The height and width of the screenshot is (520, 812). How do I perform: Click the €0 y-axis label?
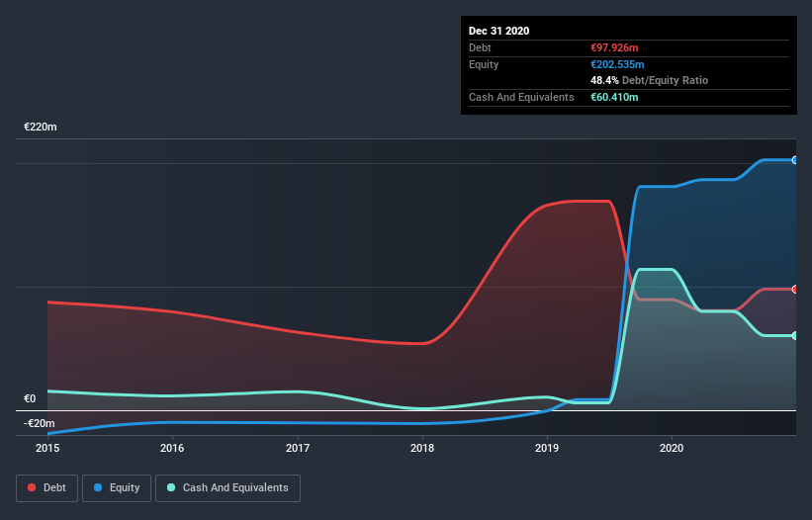(30, 399)
